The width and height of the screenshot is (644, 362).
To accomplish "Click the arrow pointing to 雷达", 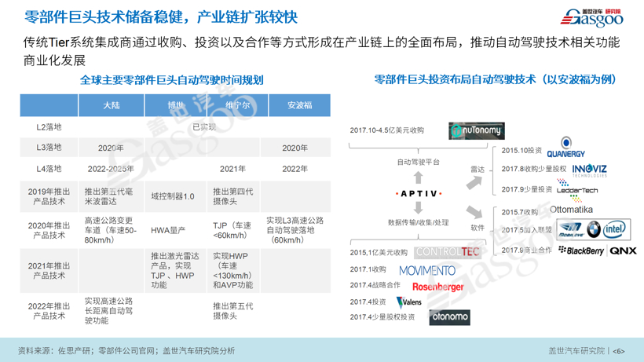I will (474, 182).
